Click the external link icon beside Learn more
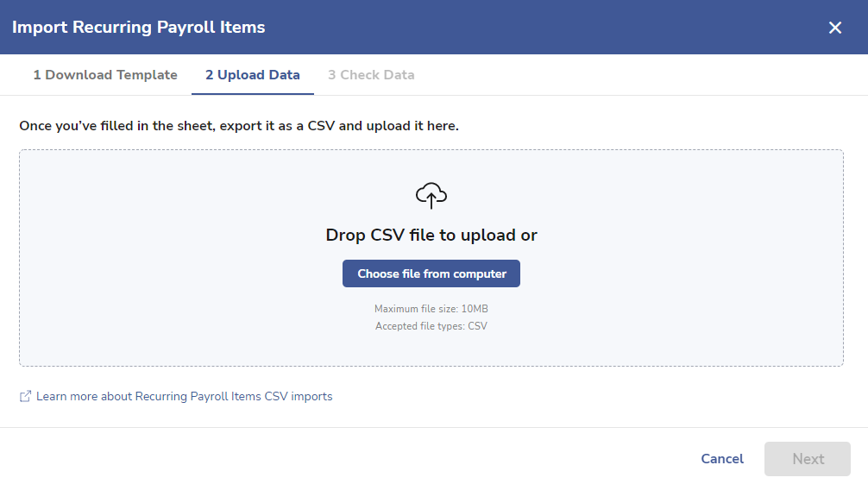Image resolution: width=868 pixels, height=484 pixels. (25, 397)
